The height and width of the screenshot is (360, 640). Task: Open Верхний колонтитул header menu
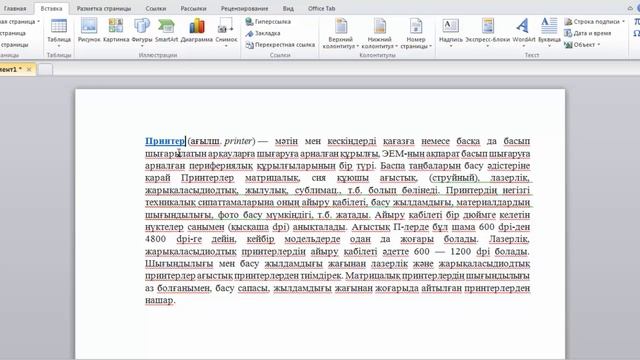(x=340, y=33)
